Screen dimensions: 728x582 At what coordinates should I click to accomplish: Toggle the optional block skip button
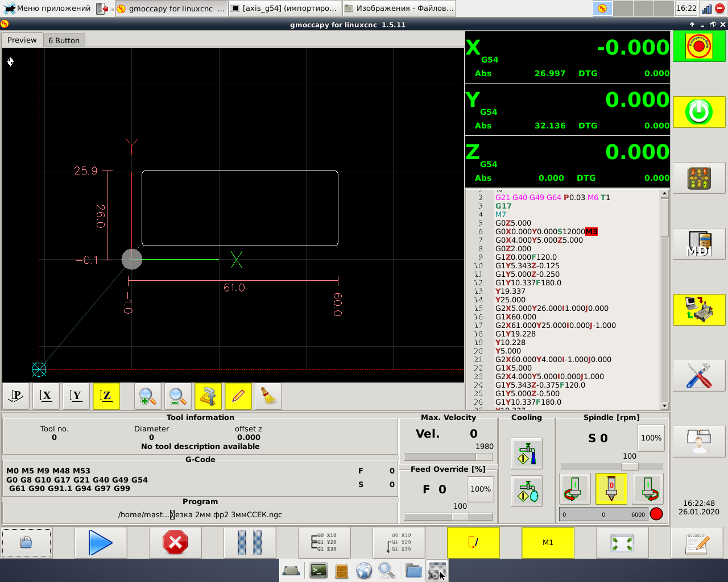tap(473, 543)
